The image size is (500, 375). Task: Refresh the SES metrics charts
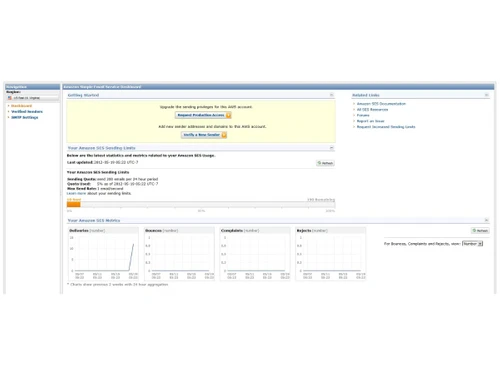[480, 231]
